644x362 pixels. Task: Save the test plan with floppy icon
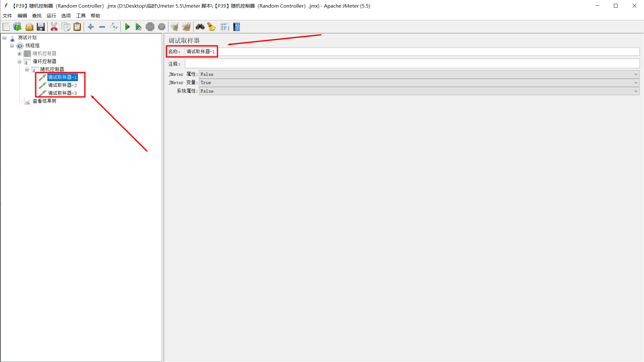click(41, 27)
